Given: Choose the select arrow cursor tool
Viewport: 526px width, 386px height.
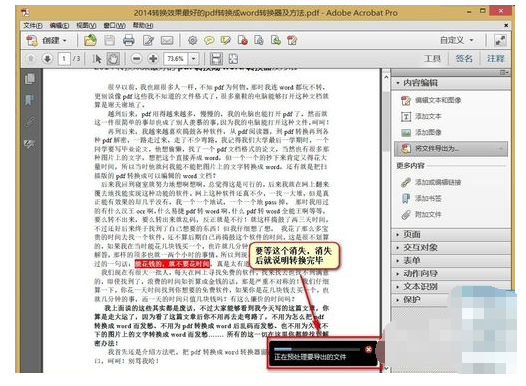Looking at the screenshot, I should [97, 59].
